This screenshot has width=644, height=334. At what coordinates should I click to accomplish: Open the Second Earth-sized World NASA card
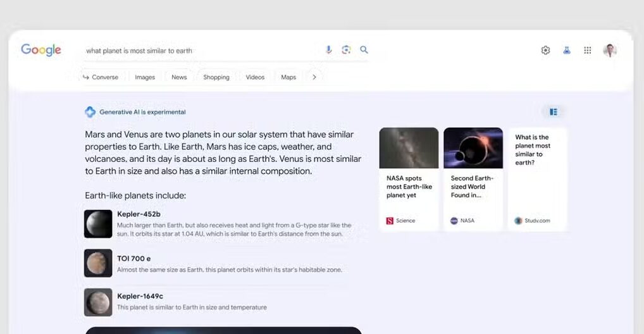[x=473, y=179]
